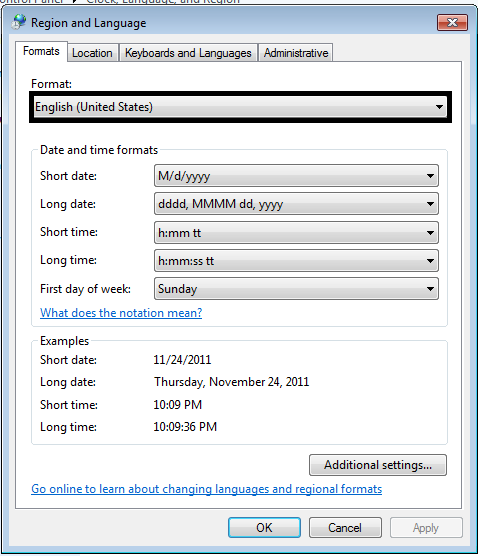
Task: Switch to the Location tab
Action: [92, 53]
